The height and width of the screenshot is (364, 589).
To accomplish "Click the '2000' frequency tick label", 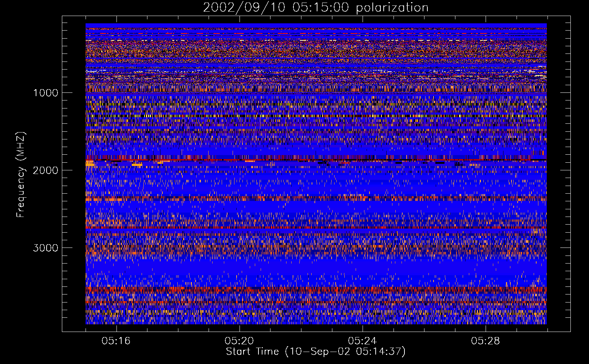I will (46, 170).
